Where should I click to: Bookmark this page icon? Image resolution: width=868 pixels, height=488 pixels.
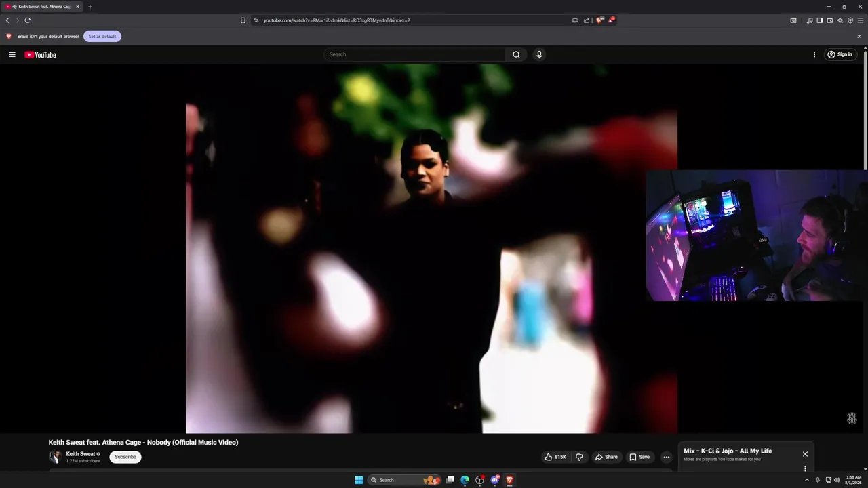tap(243, 20)
